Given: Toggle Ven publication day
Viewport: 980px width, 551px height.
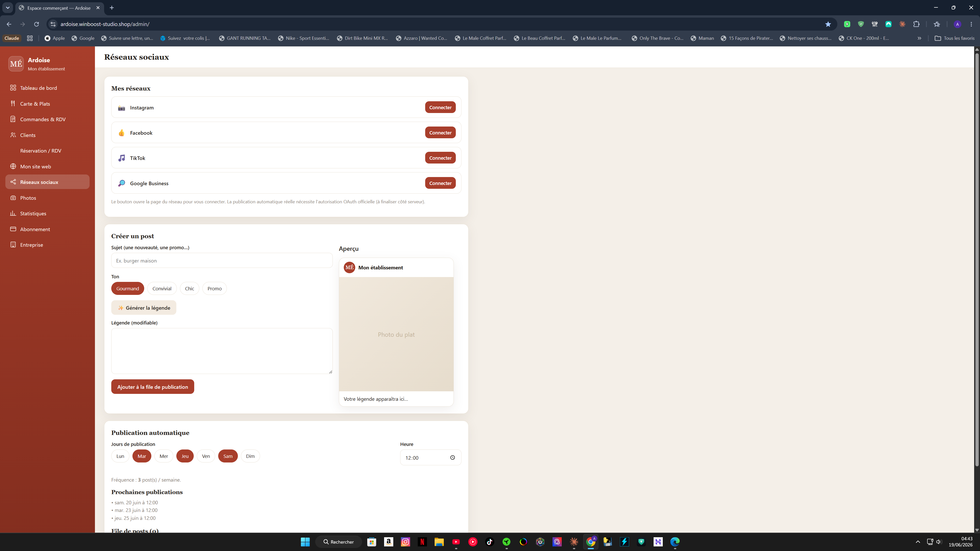Looking at the screenshot, I should pyautogui.click(x=206, y=456).
